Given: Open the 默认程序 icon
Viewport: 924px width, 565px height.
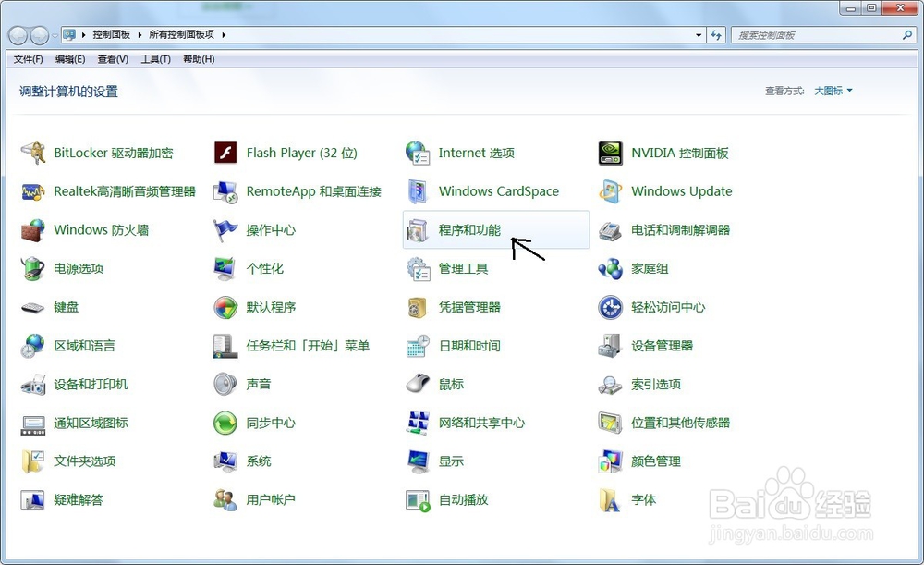Looking at the screenshot, I should (225, 307).
